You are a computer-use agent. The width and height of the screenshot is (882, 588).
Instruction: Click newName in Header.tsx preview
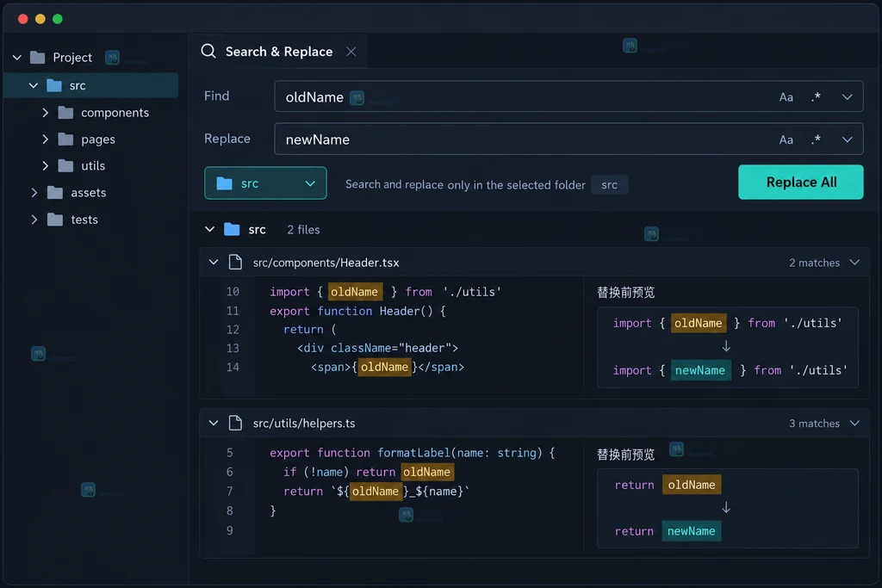pyautogui.click(x=700, y=370)
